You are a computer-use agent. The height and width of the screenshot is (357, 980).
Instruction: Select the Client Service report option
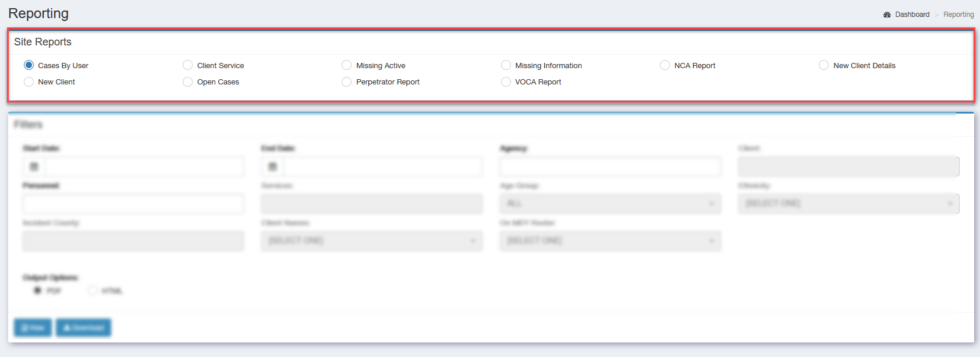tap(187, 65)
